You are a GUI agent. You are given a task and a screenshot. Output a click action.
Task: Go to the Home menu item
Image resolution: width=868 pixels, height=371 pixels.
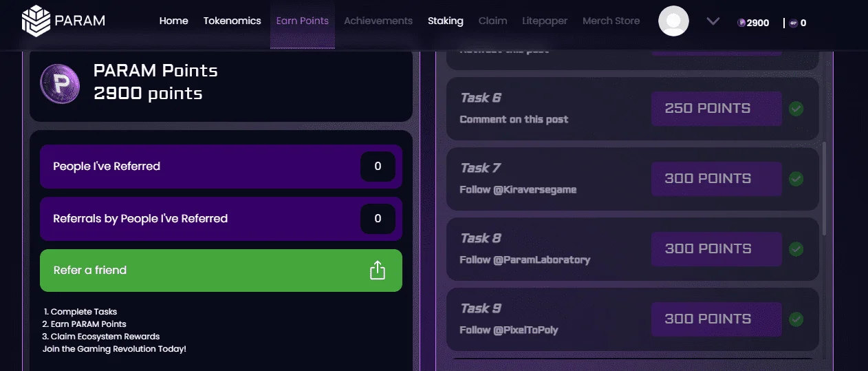[x=173, y=21]
